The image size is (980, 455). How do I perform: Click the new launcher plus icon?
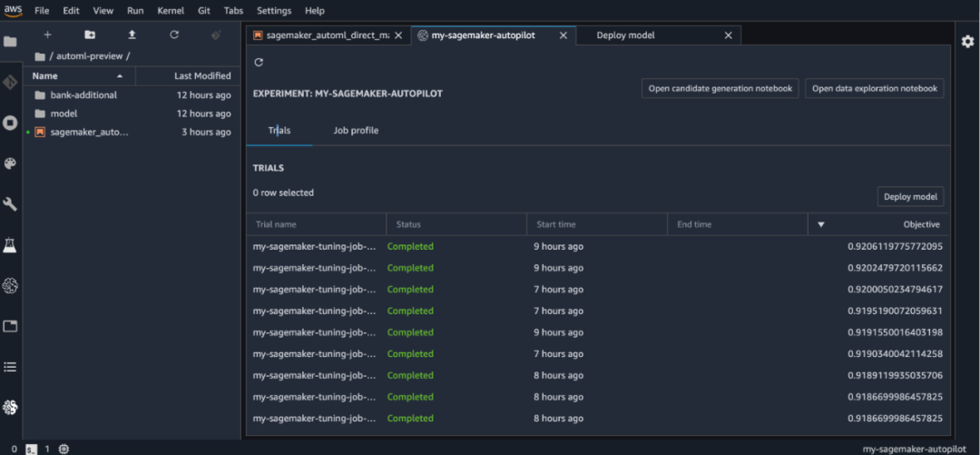pos(47,35)
